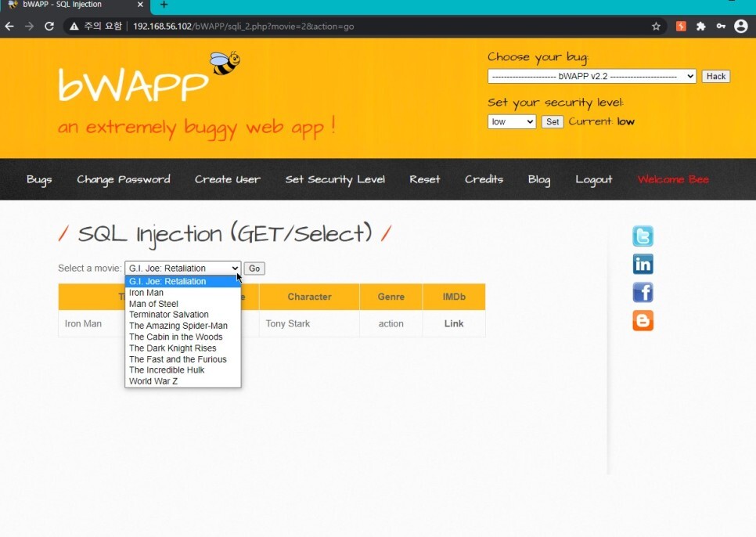Open a new browser tab with plus
756x537 pixels.
[164, 5]
